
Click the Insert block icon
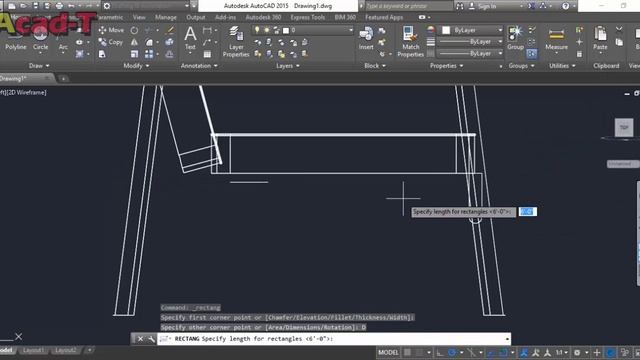(x=366, y=38)
